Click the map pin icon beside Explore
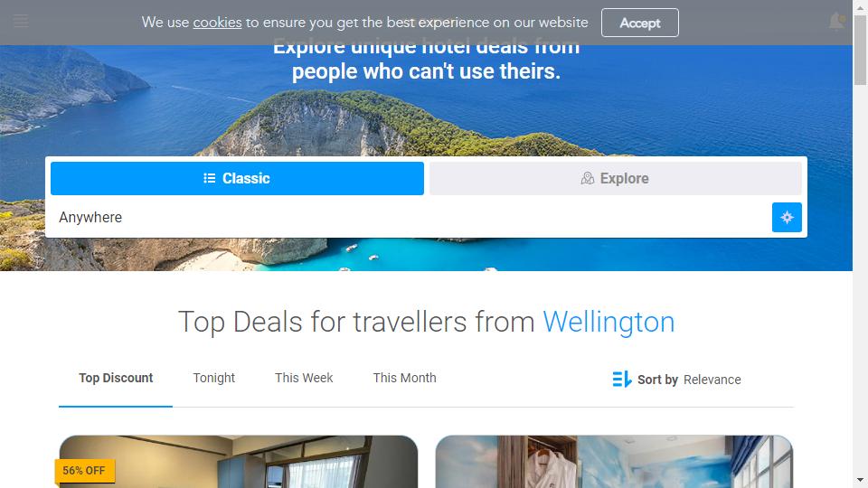The image size is (868, 488). [x=588, y=178]
